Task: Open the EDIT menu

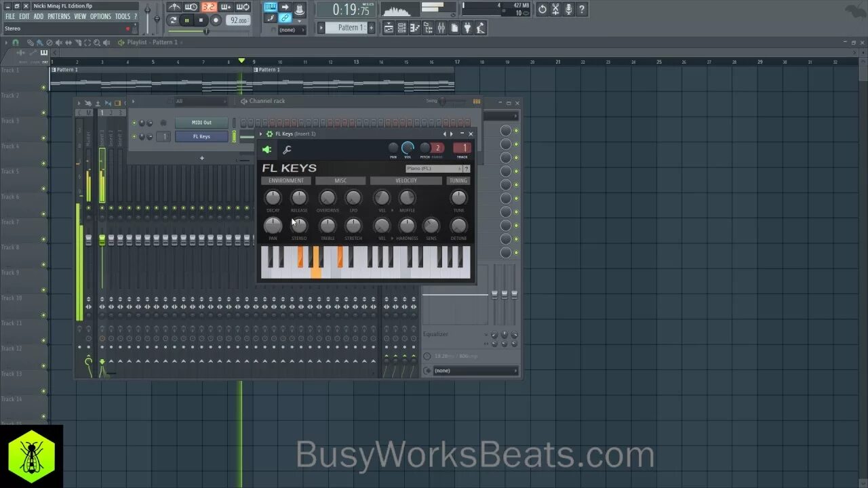Action: pos(24,16)
